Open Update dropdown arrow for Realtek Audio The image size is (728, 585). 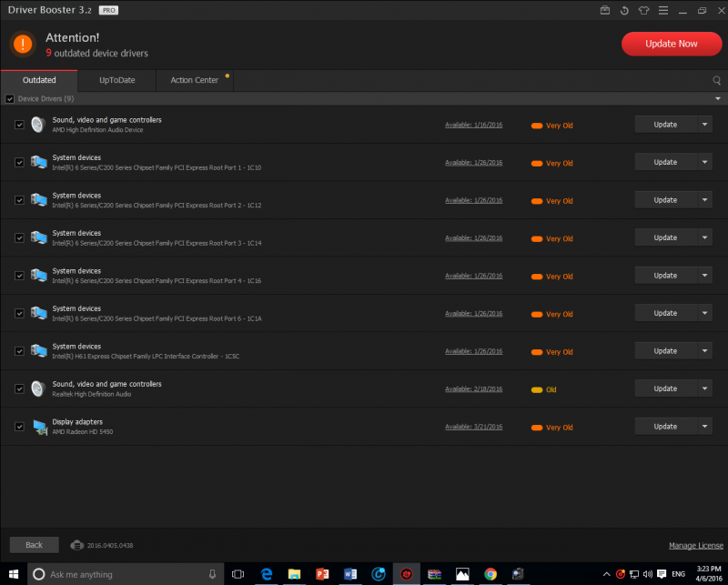click(704, 388)
